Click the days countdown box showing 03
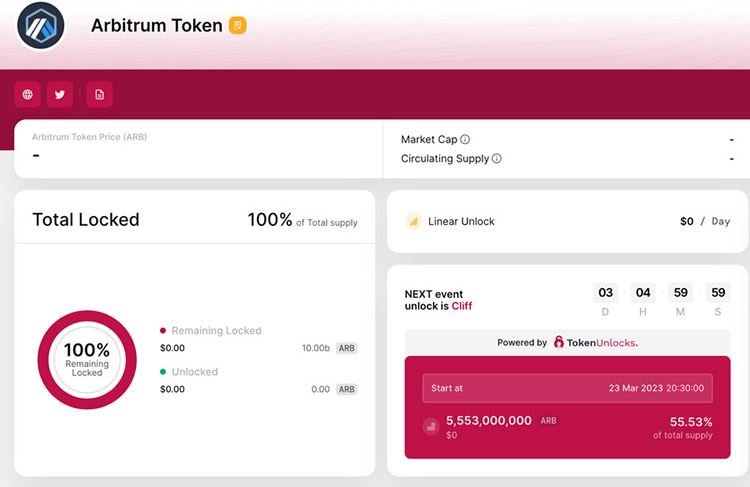The image size is (750, 487). click(x=605, y=293)
